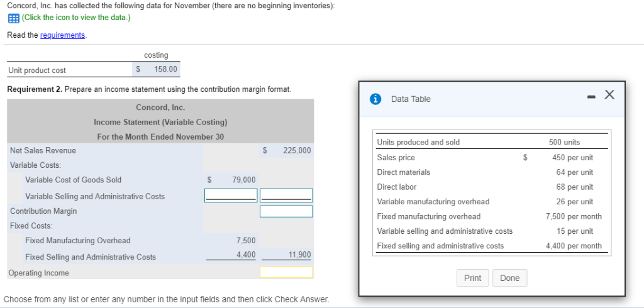Click 'Income Statement (Variable Costing)' heading
This screenshot has width=644, height=308.
[160, 122]
